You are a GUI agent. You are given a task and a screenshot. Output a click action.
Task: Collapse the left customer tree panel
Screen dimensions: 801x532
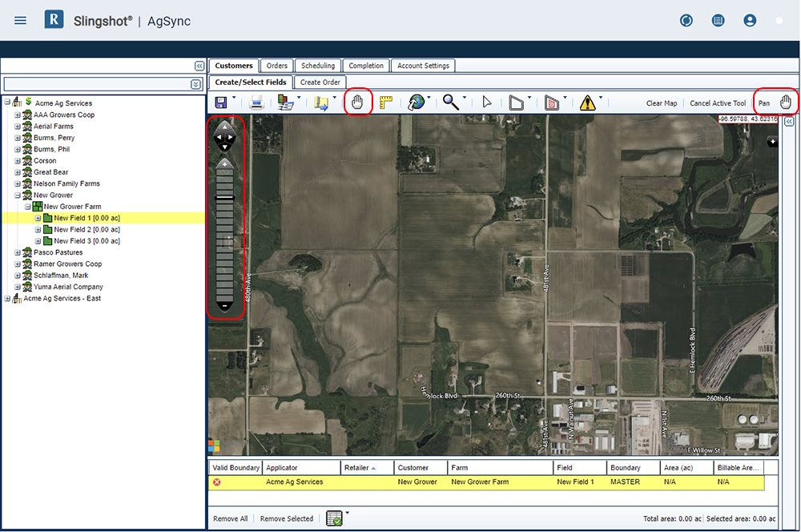click(199, 66)
